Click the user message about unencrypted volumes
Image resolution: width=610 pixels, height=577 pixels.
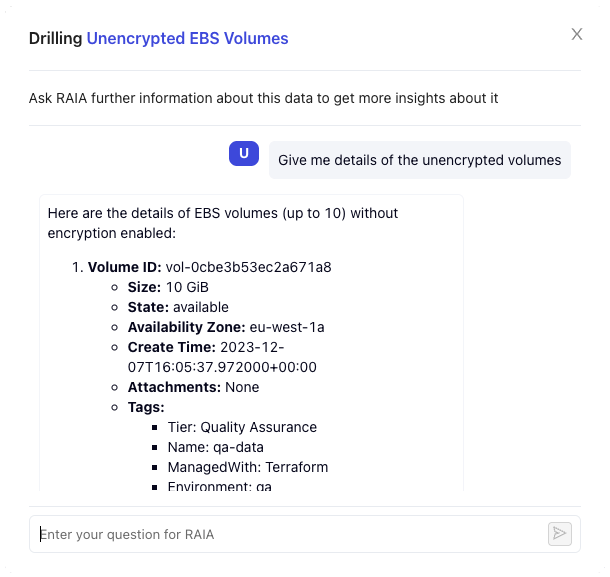coord(419,160)
